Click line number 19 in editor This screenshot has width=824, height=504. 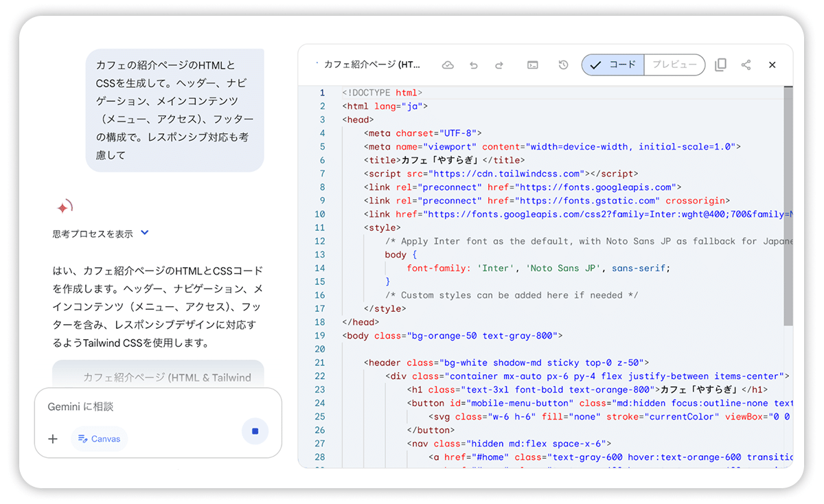point(319,336)
